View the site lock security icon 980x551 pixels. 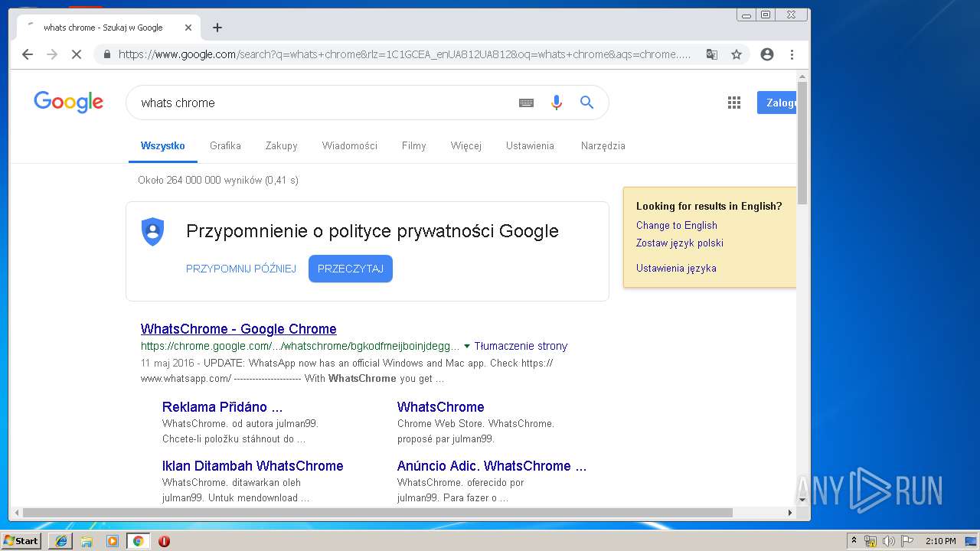tap(106, 54)
